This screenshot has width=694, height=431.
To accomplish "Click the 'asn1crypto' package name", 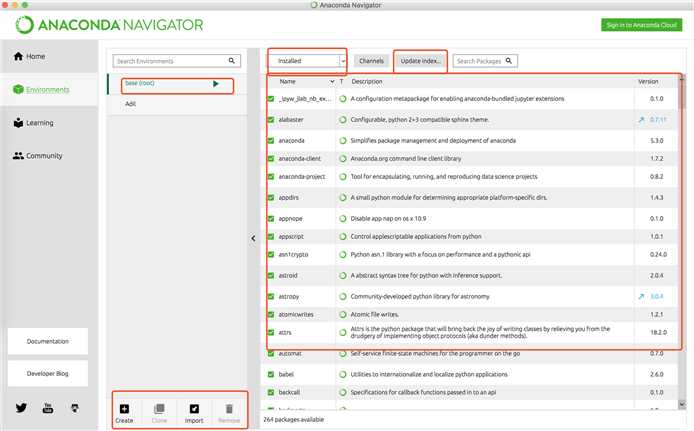I will point(293,254).
